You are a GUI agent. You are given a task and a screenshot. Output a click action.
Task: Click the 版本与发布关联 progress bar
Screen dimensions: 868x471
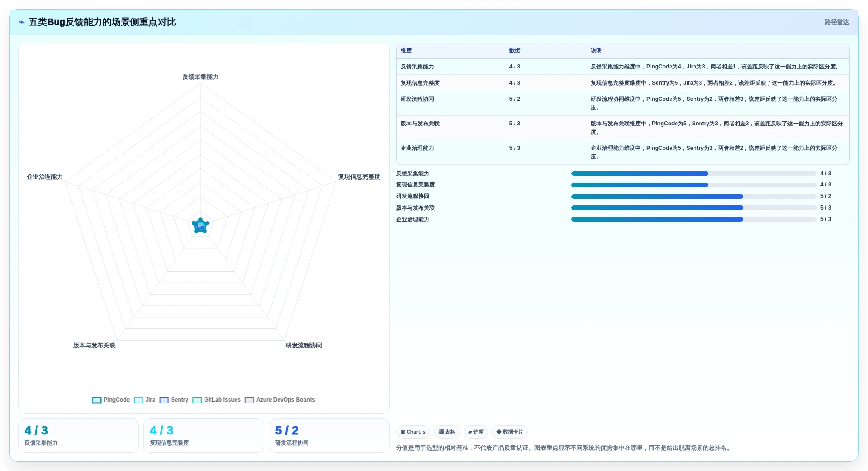pyautogui.click(x=694, y=208)
